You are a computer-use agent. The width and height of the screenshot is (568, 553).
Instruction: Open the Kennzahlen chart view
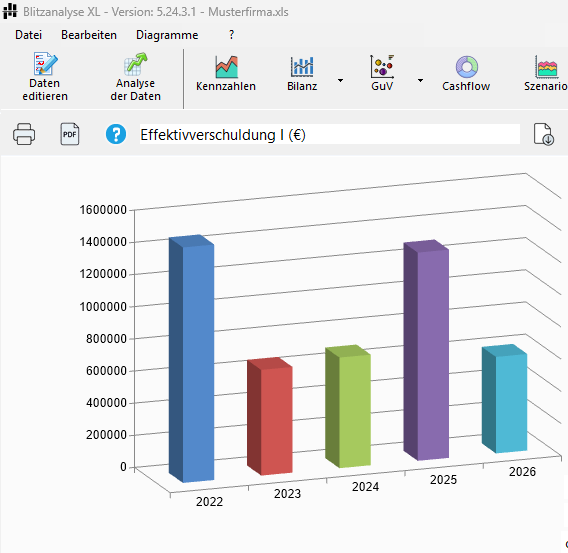(x=226, y=74)
